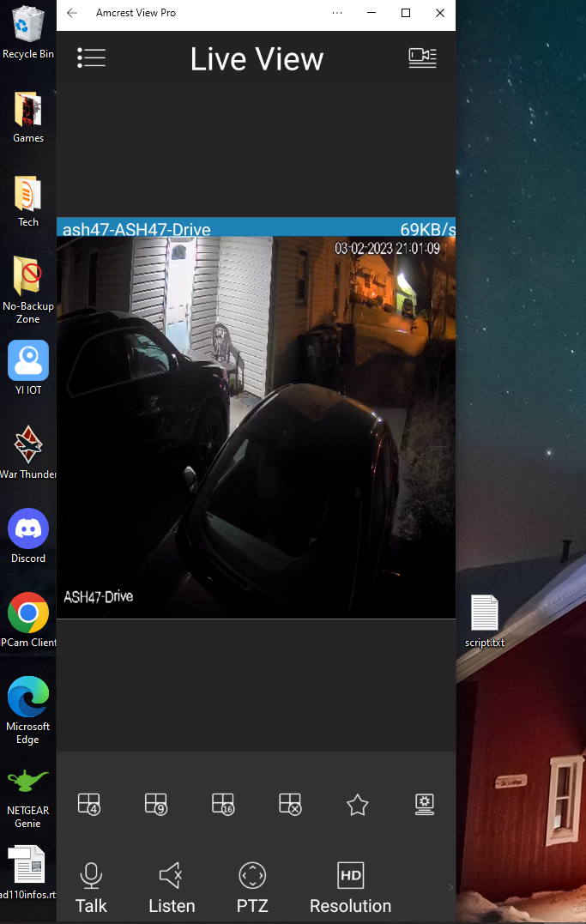Change the HD Resolution setting
Screen dimensions: 586x924
point(351,888)
